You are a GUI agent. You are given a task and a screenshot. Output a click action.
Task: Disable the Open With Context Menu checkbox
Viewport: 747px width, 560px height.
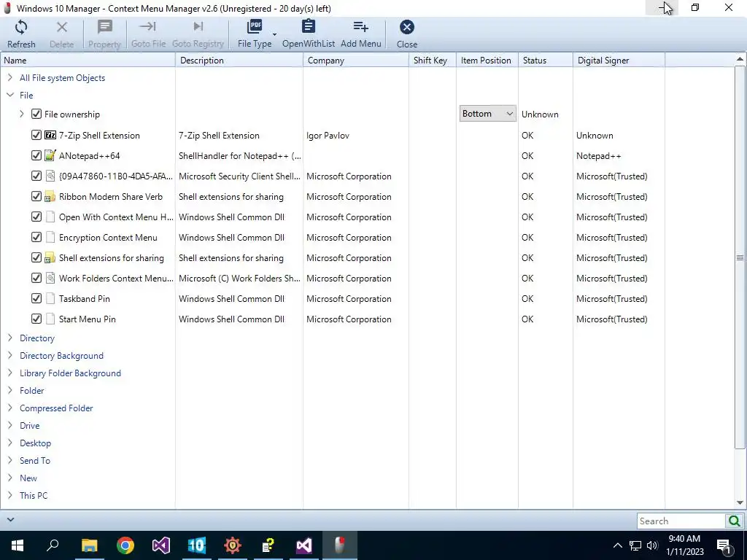(36, 217)
